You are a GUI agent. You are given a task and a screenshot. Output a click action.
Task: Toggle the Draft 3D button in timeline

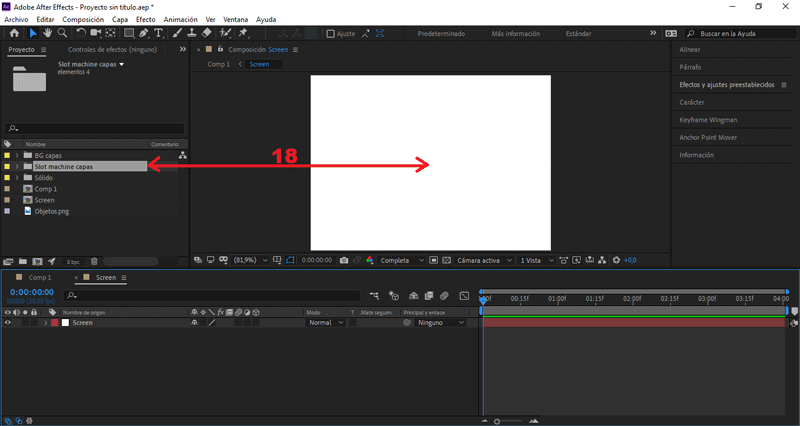click(394, 295)
